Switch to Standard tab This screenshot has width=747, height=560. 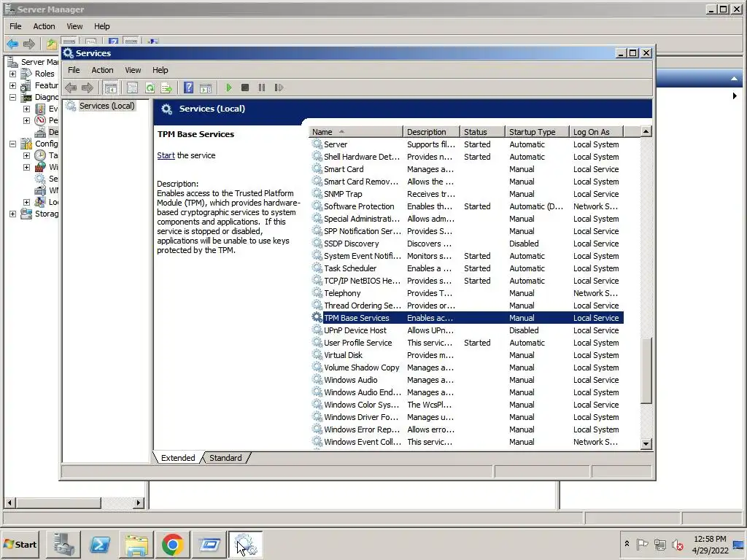[225, 458]
